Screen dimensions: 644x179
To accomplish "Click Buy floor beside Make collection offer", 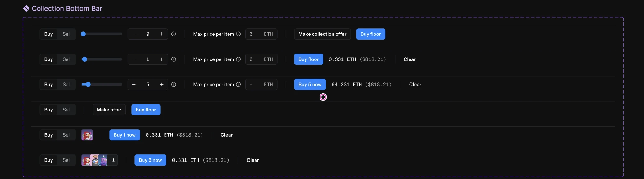I will (x=371, y=34).
